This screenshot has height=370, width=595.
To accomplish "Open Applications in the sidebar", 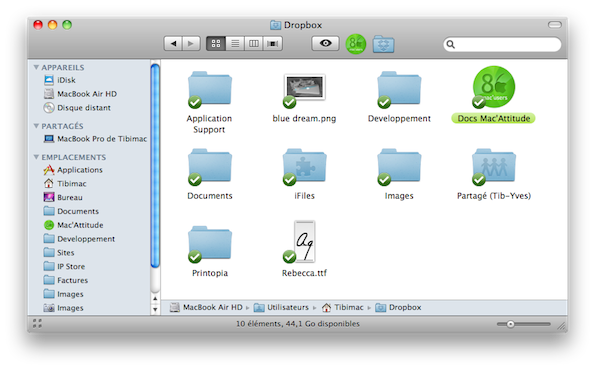I will (x=73, y=170).
